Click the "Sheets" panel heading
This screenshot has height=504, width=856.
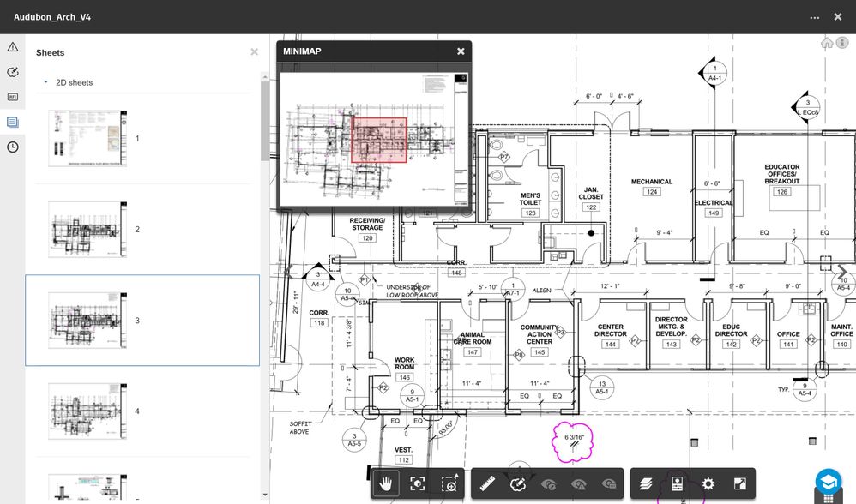(x=51, y=52)
